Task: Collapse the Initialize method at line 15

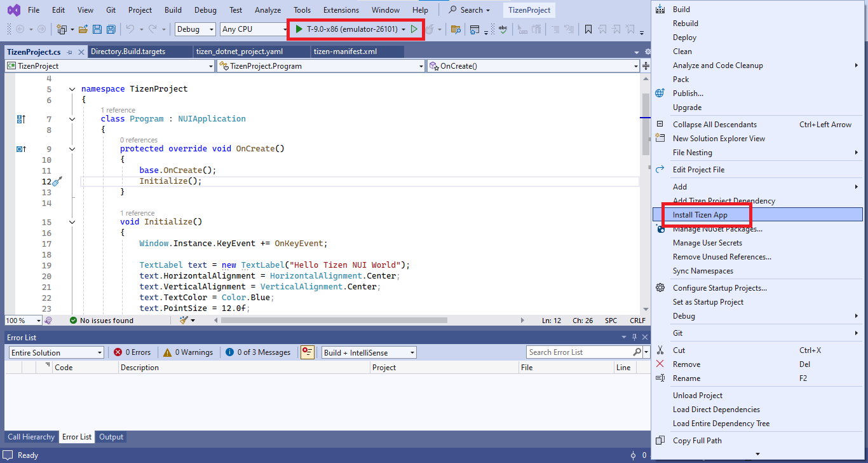Action: click(72, 222)
